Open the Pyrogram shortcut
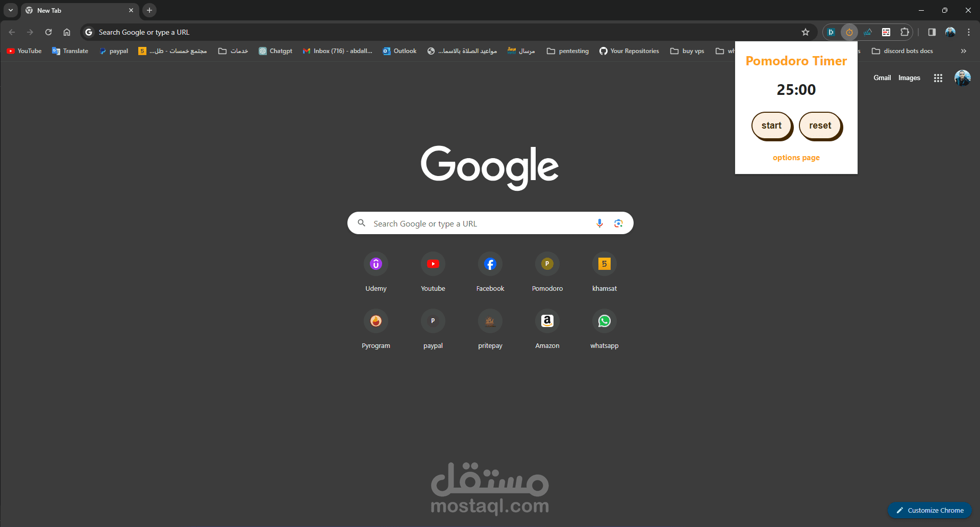Image resolution: width=980 pixels, height=527 pixels. click(375, 320)
